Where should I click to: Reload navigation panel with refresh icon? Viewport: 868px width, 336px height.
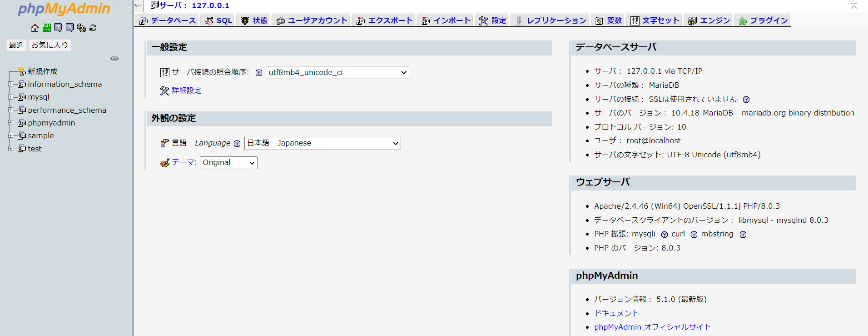[x=93, y=28]
